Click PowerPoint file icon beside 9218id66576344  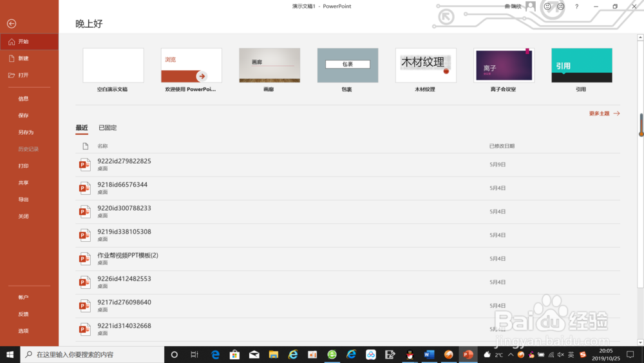pos(84,188)
